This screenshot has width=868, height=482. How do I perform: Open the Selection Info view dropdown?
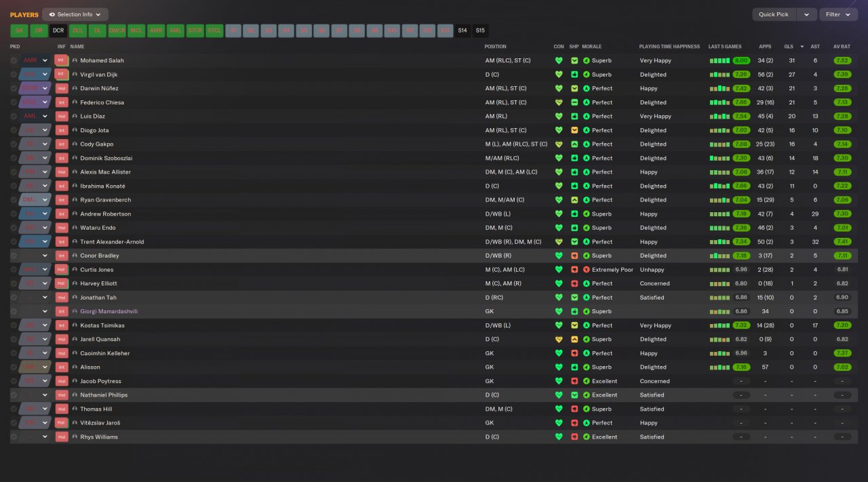pyautogui.click(x=75, y=14)
